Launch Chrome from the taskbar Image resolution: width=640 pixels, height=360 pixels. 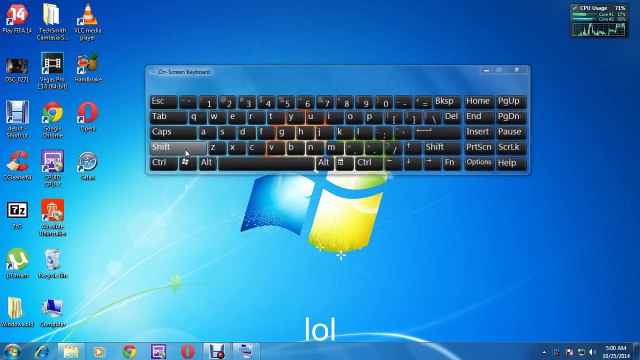[x=129, y=351]
